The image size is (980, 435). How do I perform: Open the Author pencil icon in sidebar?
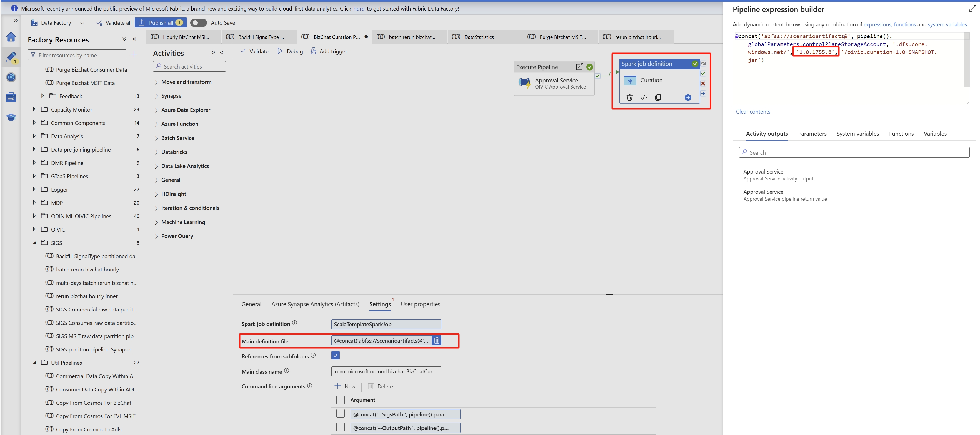11,57
